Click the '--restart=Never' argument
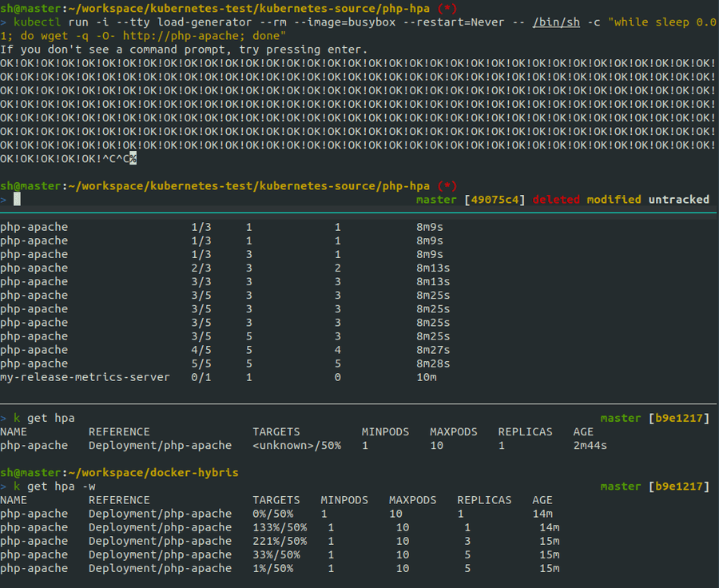 point(454,22)
